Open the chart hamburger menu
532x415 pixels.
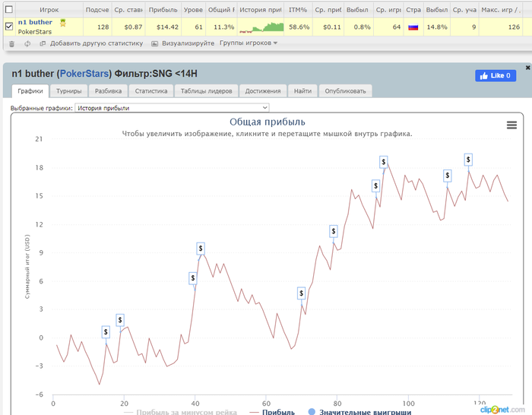(x=511, y=125)
